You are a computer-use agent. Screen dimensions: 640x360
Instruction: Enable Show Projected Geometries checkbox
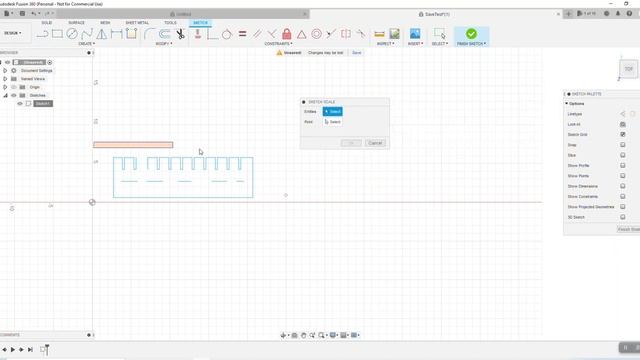[622, 207]
